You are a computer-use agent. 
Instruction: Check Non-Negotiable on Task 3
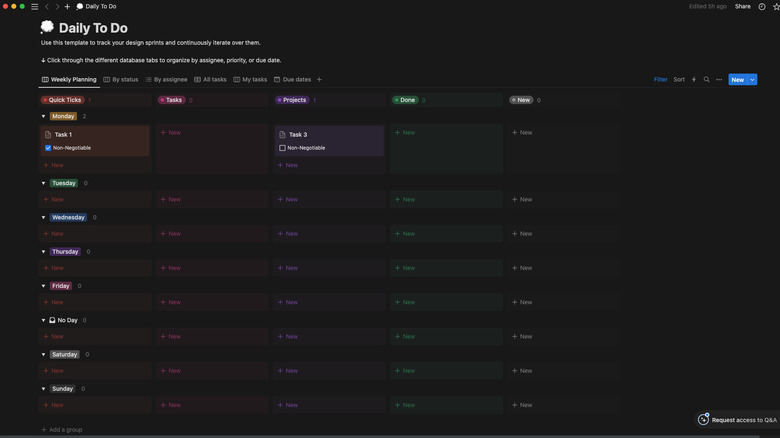(x=282, y=148)
